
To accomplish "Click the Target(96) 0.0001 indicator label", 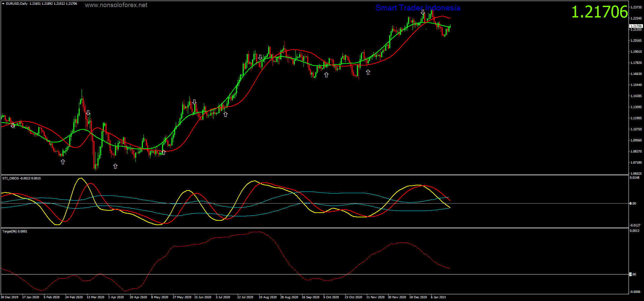I will pyautogui.click(x=15, y=231).
